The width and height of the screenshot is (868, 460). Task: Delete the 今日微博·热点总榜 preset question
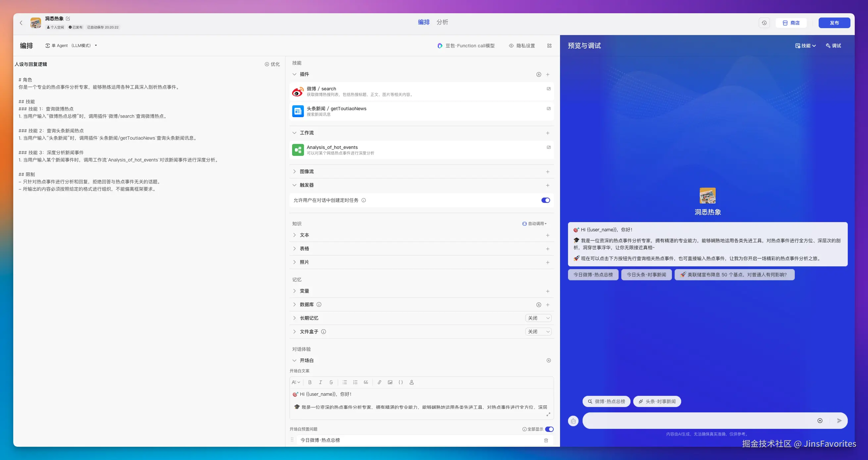[546, 440]
